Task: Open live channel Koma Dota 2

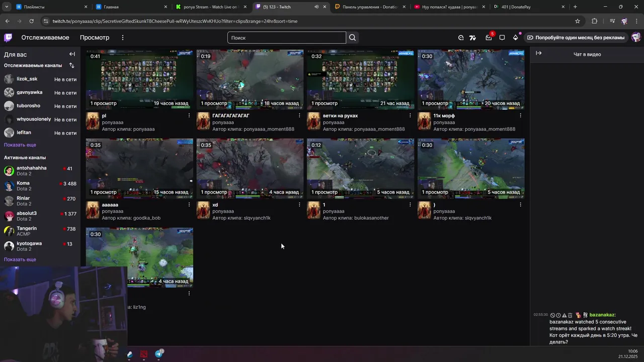Action: point(40,186)
